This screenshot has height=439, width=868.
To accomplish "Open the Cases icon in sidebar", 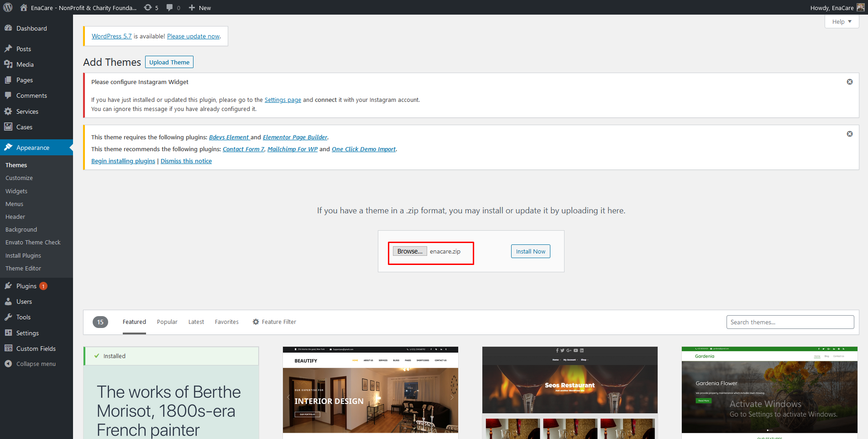I will (8, 127).
